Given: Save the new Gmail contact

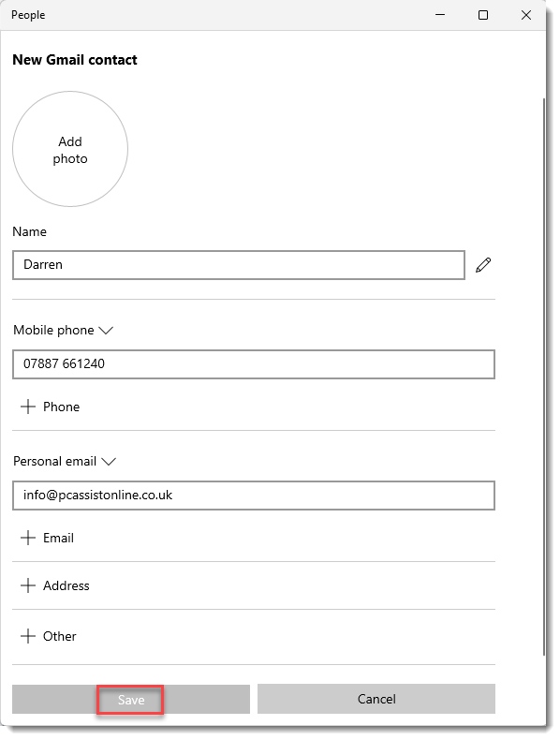Looking at the screenshot, I should coord(131,700).
